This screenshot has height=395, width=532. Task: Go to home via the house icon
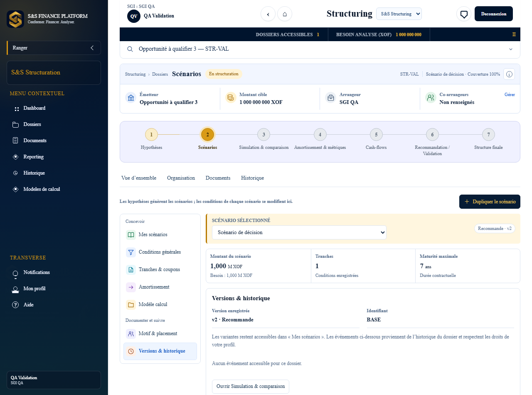[x=285, y=14]
